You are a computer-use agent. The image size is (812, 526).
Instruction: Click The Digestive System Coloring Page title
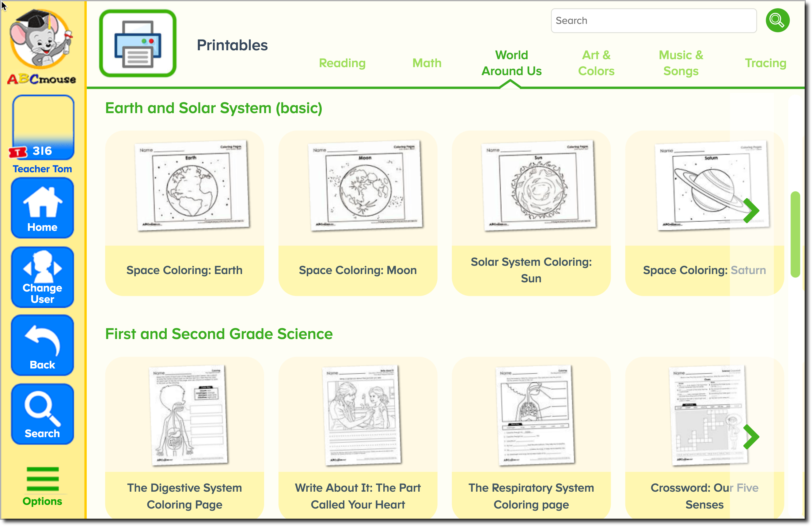[184, 496]
